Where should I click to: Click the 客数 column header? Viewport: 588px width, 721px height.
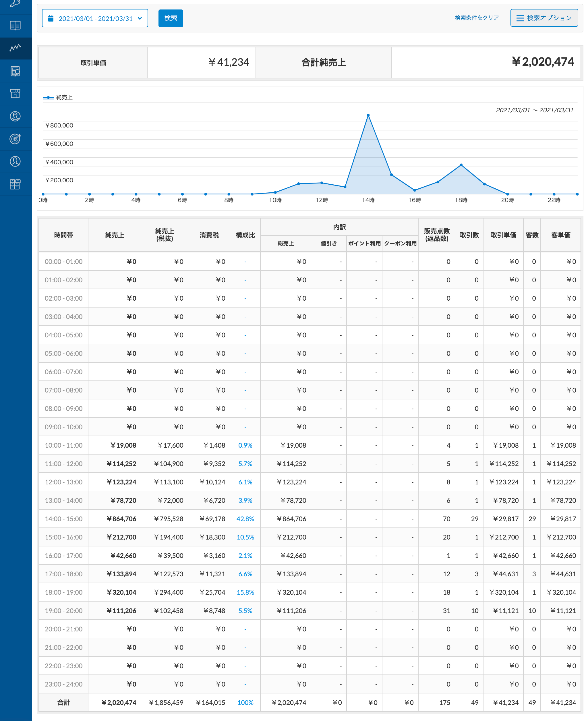(532, 235)
